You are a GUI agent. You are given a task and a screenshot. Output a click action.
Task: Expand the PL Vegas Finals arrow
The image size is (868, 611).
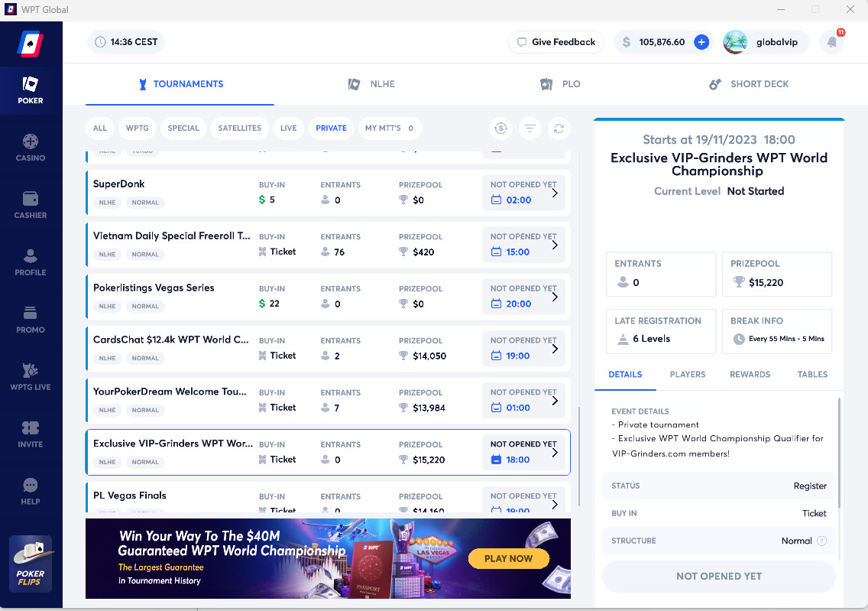(555, 504)
